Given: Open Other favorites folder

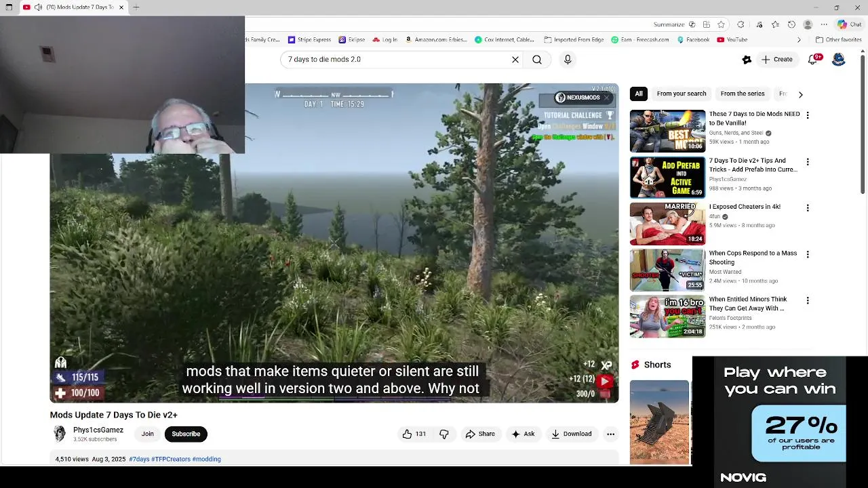Looking at the screenshot, I should point(838,40).
